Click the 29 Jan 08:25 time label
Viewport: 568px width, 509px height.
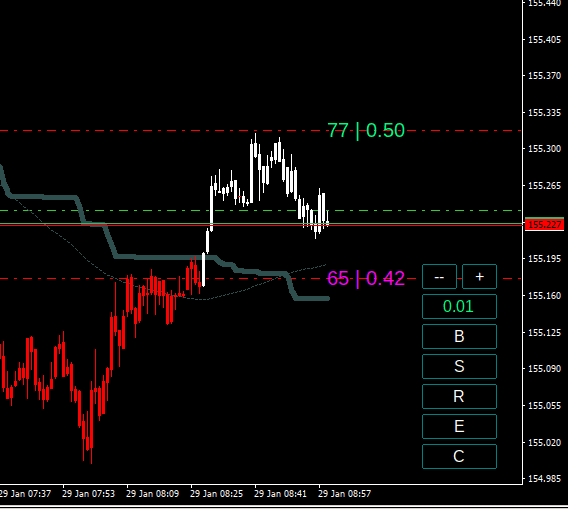pyautogui.click(x=216, y=494)
